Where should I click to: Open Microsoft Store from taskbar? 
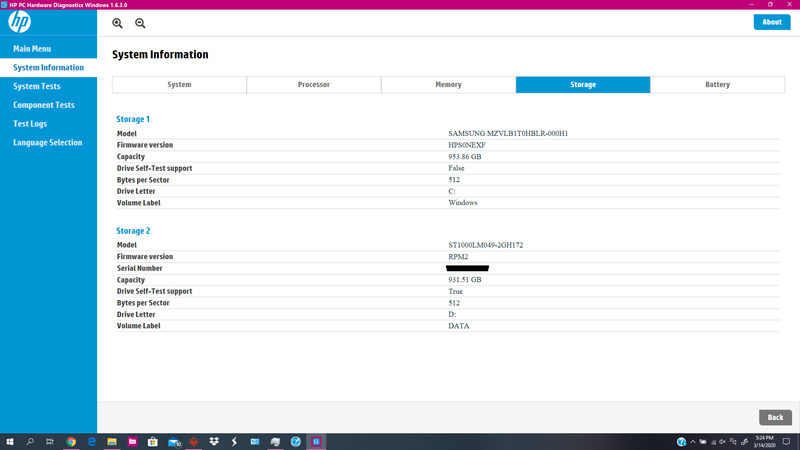pyautogui.click(x=153, y=442)
